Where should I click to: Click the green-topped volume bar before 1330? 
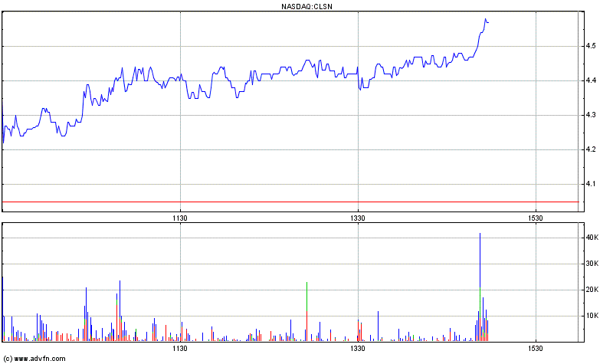click(307, 312)
